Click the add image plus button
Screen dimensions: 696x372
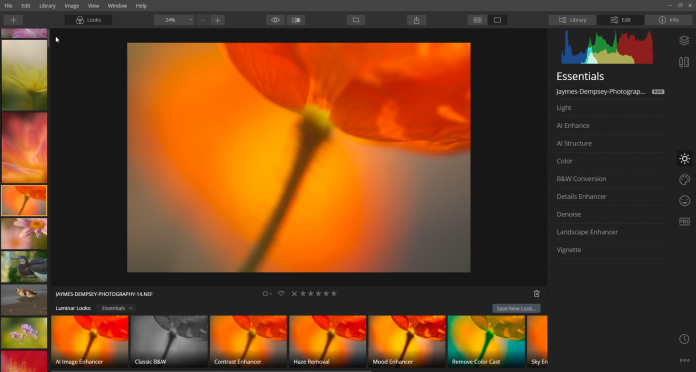13,20
